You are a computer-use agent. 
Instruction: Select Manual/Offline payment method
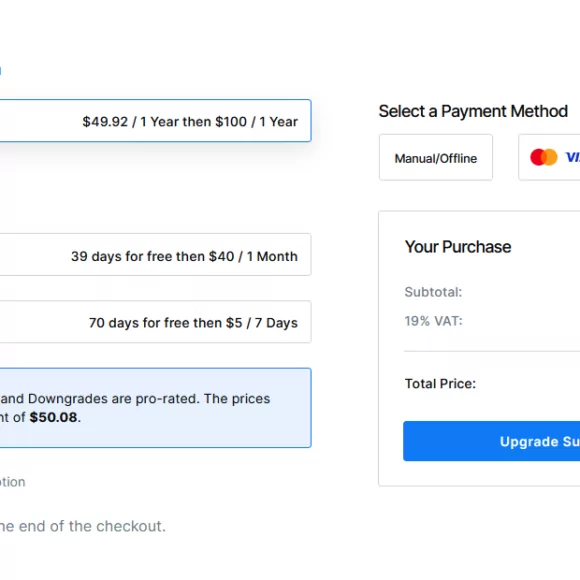436,158
